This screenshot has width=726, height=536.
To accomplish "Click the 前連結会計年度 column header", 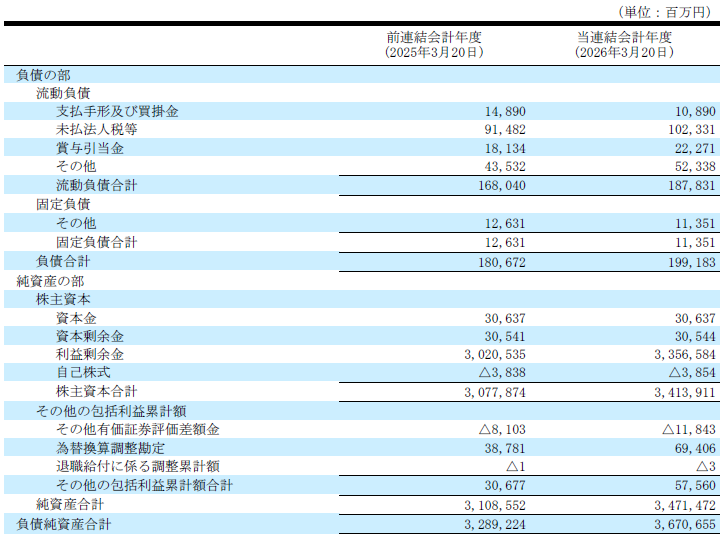I will [434, 37].
